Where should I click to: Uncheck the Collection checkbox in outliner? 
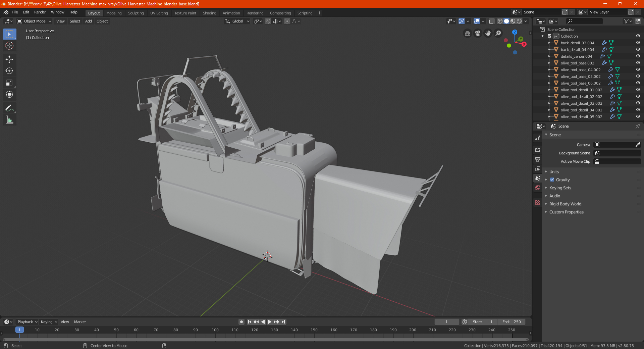549,36
